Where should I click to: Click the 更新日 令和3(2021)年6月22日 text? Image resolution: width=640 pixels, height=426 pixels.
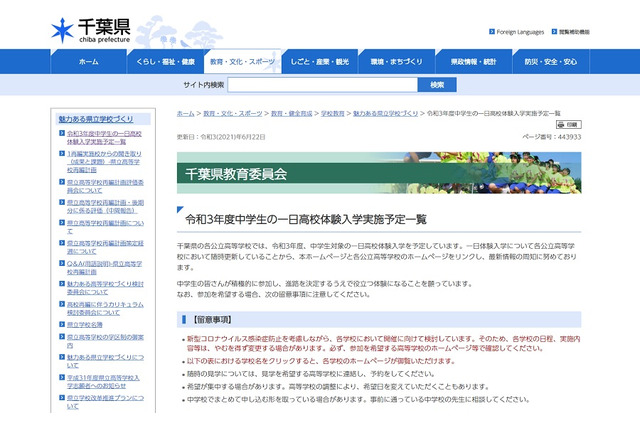221,137
